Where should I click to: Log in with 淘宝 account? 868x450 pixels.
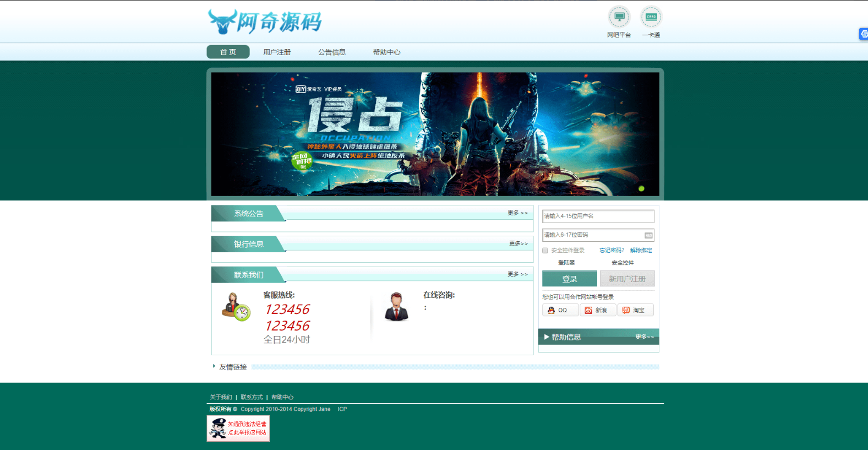(x=636, y=310)
